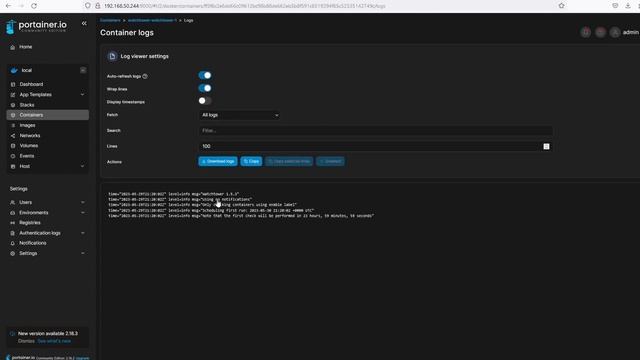The height and width of the screenshot is (360, 640).
Task: Open the Stacks page
Action: pyautogui.click(x=27, y=105)
